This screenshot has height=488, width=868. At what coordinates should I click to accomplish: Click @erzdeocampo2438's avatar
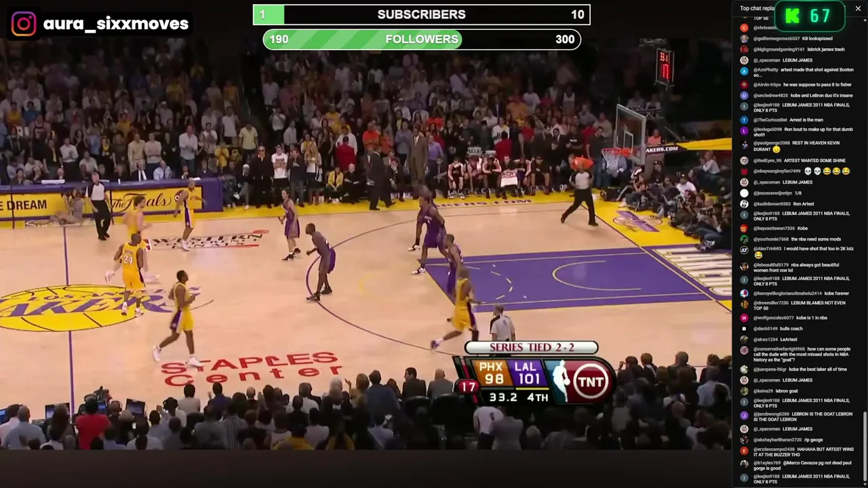(744, 451)
